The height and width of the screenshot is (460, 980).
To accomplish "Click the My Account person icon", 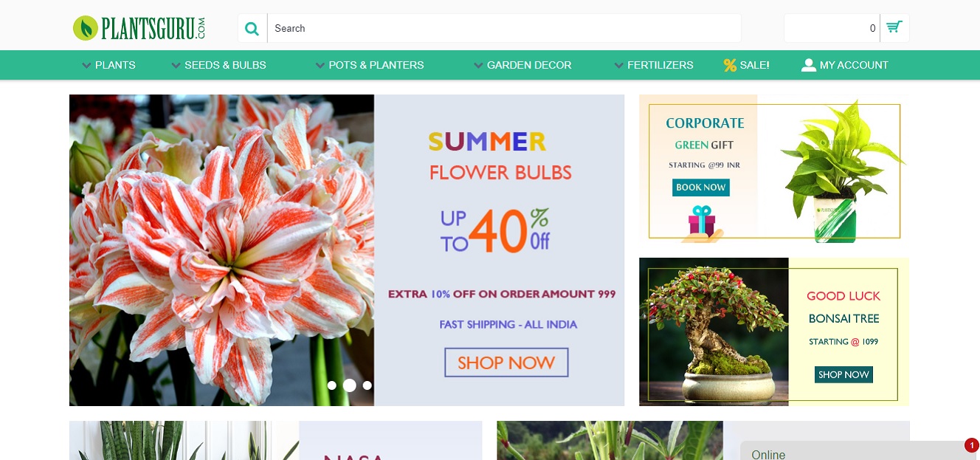I will [x=809, y=65].
